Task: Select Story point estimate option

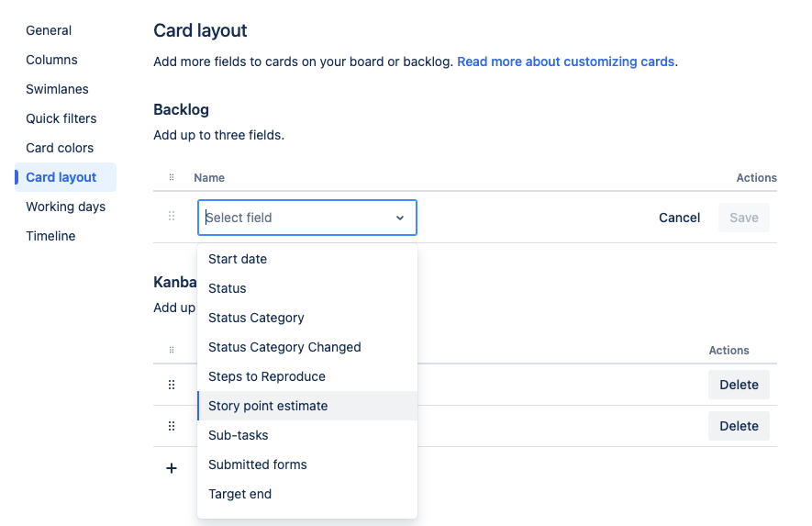Action: (268, 406)
